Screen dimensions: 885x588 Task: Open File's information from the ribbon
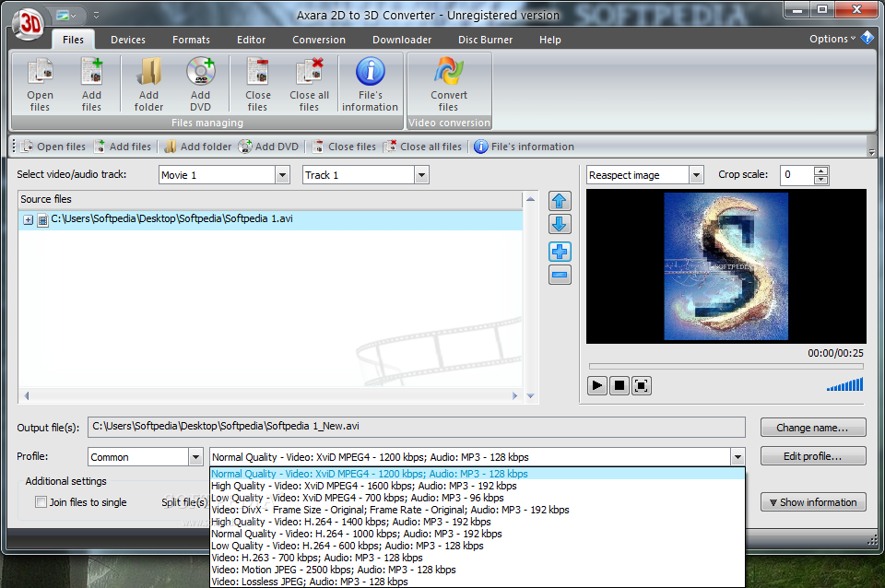[371, 85]
